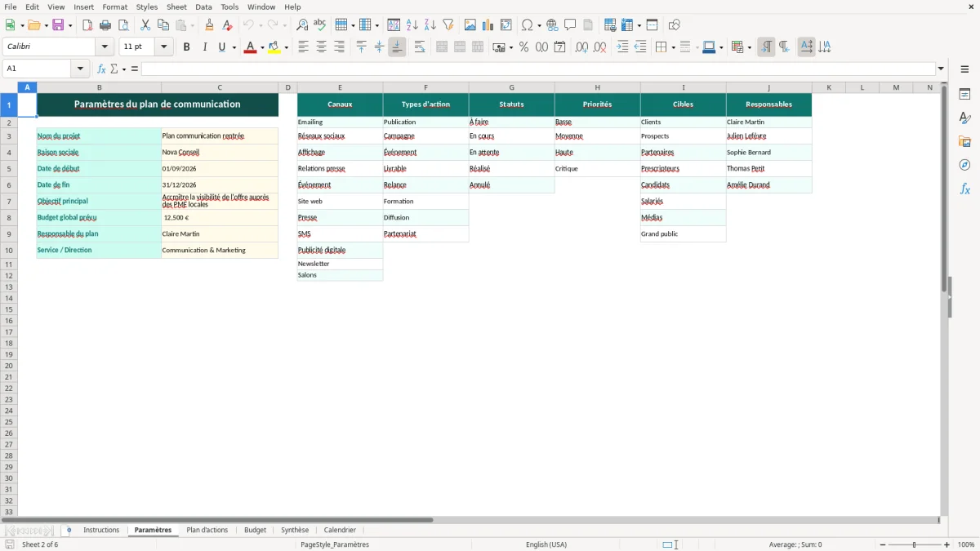Viewport: 980px width, 551px height.
Task: Expand the formula bar arrow
Action: 941,69
